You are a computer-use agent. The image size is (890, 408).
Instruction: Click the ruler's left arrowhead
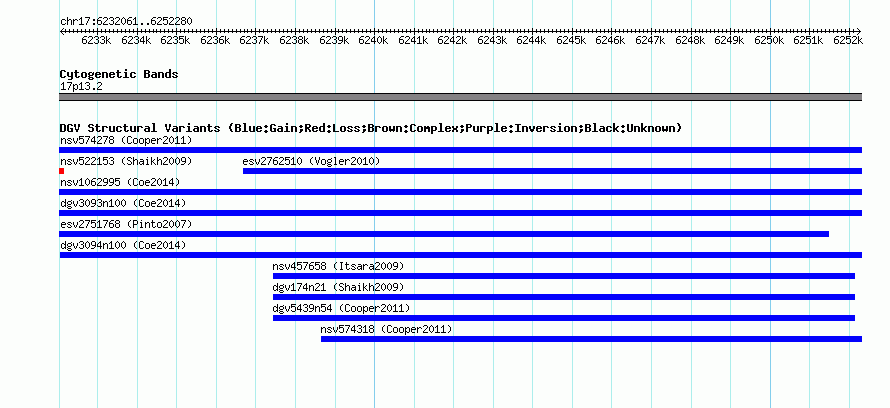pos(62,31)
